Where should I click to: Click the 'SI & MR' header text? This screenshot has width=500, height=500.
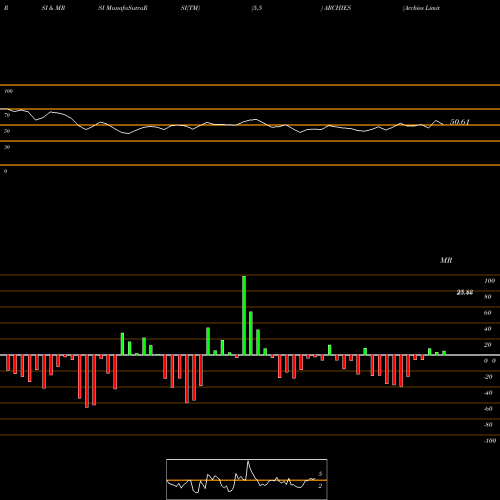53,8
